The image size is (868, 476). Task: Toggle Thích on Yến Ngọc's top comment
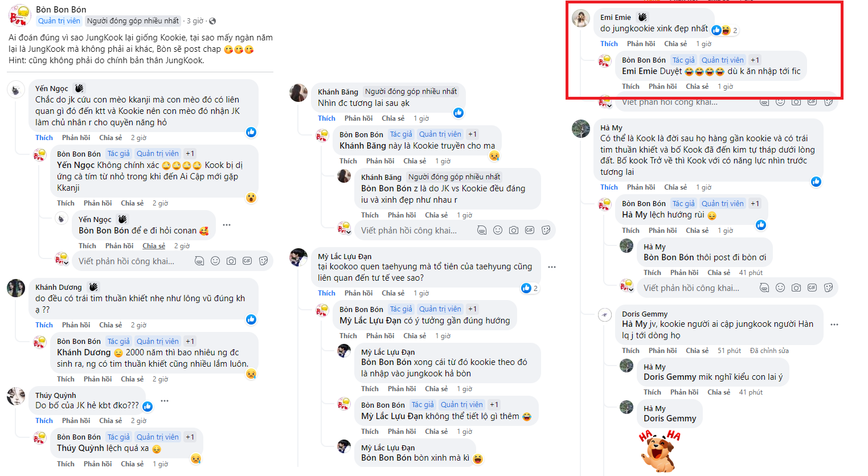[x=44, y=138]
